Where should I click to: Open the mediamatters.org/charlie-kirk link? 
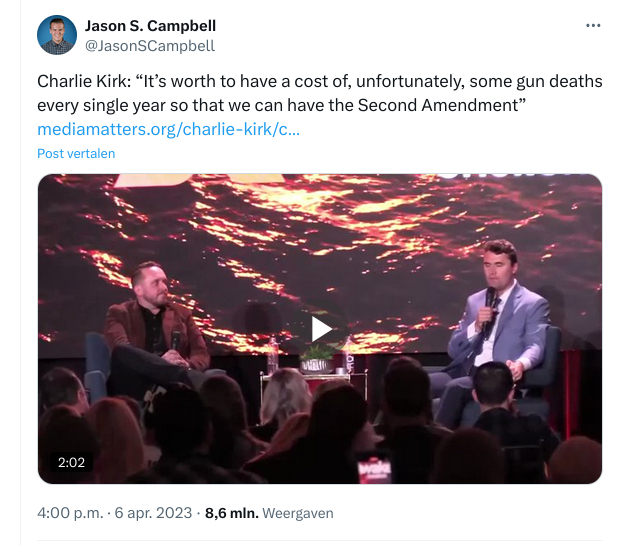[x=168, y=129]
